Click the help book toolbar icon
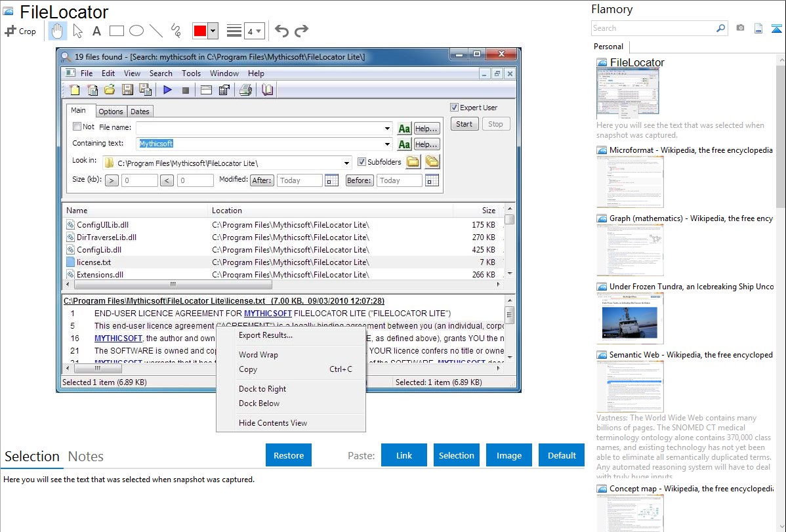This screenshot has height=532, width=786. pos(268,91)
